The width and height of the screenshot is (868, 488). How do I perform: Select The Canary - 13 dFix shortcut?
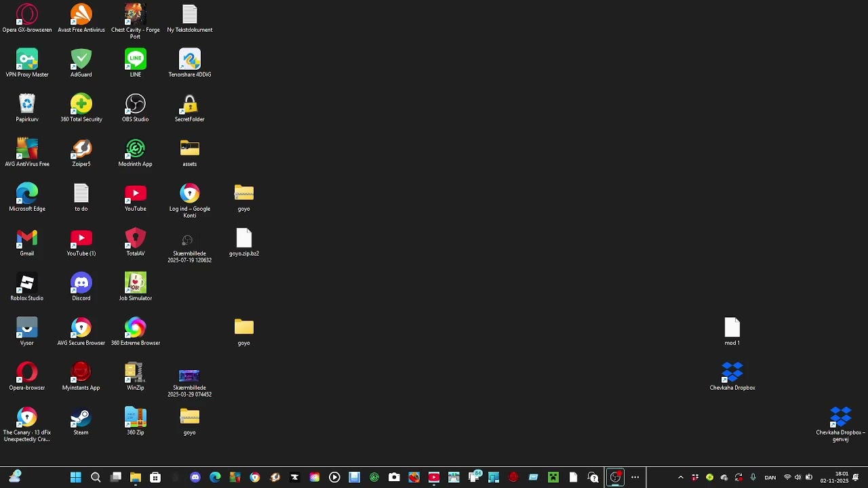pyautogui.click(x=27, y=424)
